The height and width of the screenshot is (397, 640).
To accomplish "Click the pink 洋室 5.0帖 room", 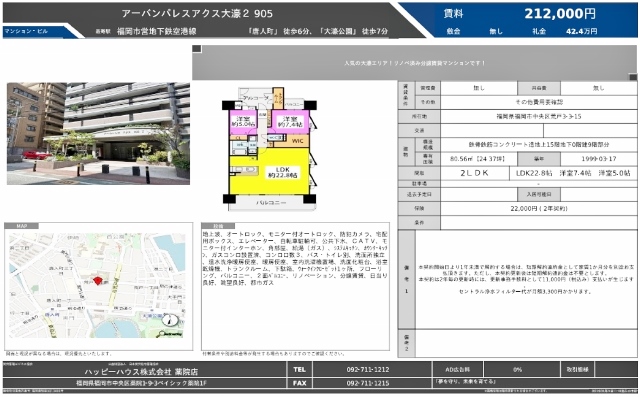I will (x=243, y=122).
